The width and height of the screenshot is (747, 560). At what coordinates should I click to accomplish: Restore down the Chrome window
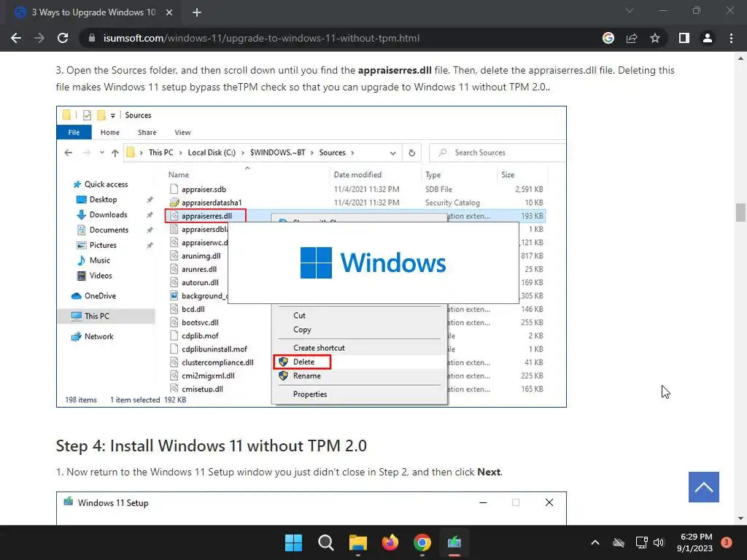[x=697, y=10]
